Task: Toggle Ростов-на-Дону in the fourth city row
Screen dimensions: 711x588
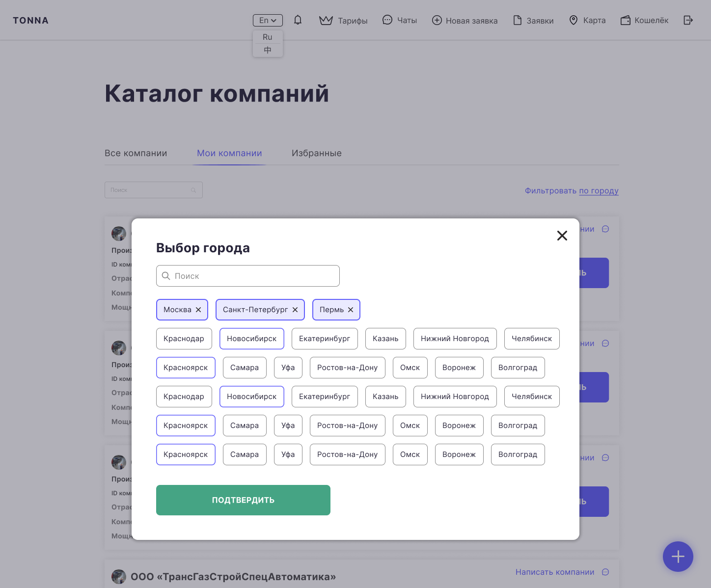Action: (x=348, y=426)
